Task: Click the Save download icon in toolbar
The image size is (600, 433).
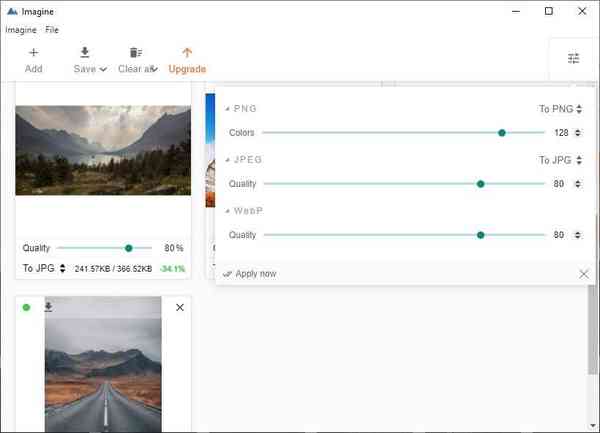Action: (x=85, y=53)
